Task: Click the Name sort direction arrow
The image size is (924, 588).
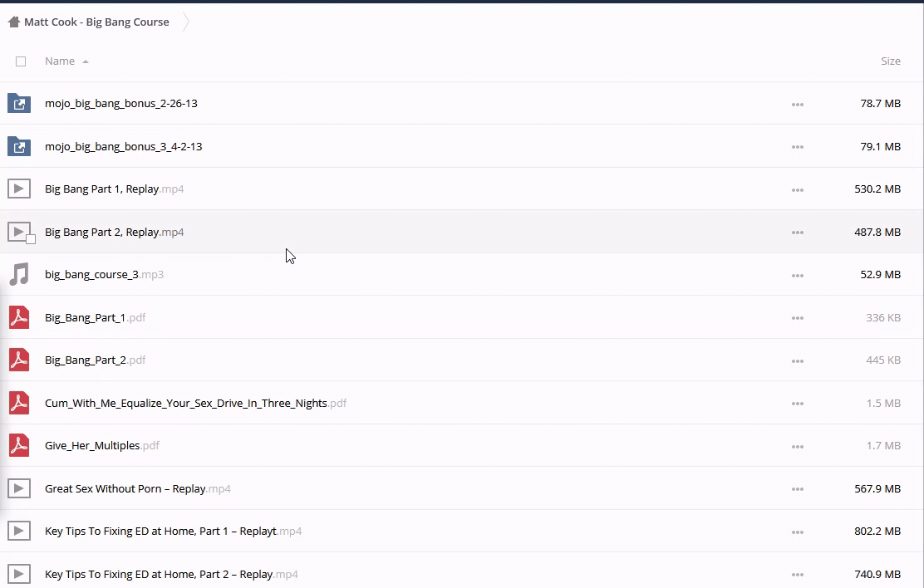Action: pos(86,62)
